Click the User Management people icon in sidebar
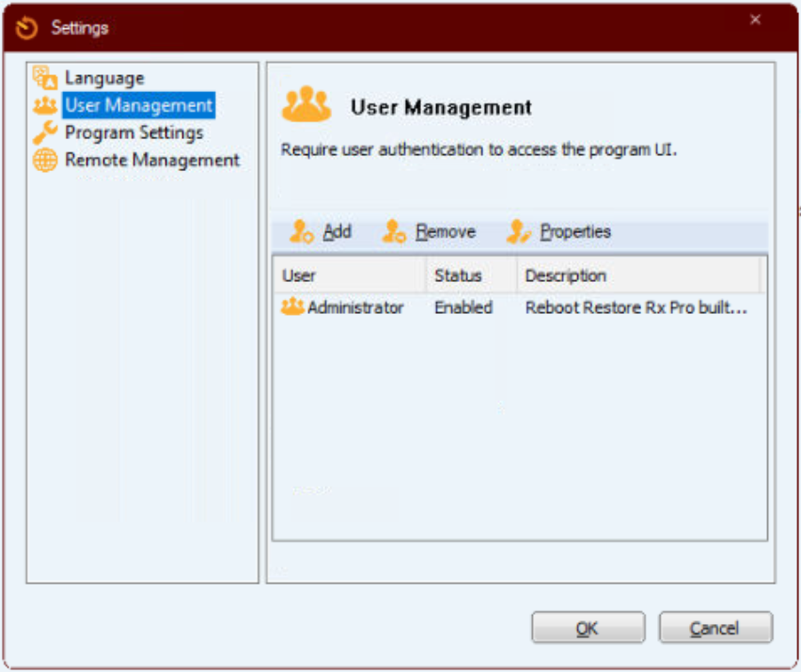The width and height of the screenshot is (801, 672). [45, 105]
